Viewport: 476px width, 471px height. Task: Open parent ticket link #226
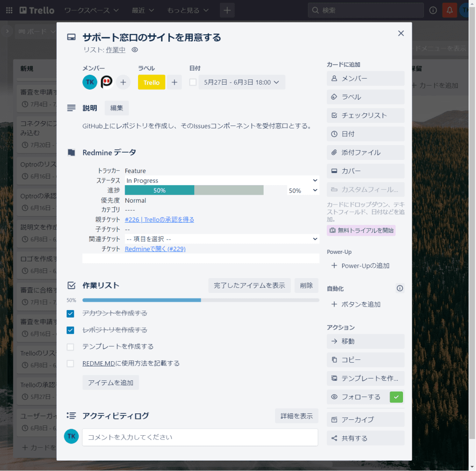click(159, 219)
